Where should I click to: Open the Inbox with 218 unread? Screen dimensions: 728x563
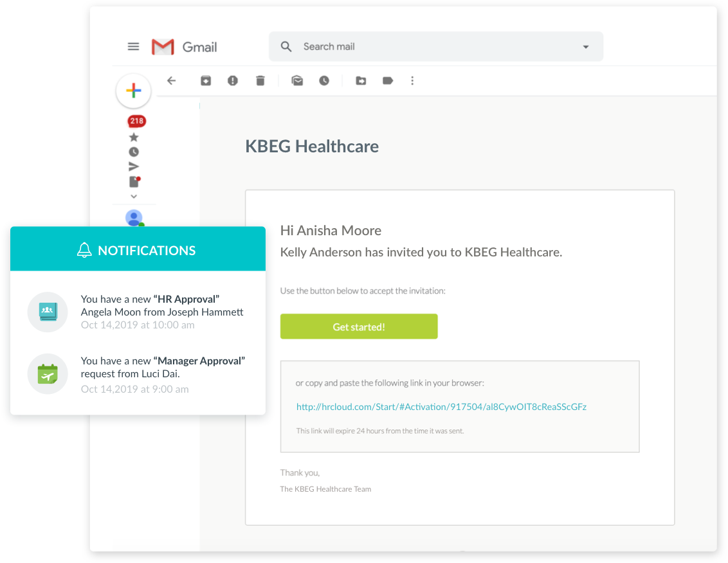pyautogui.click(x=136, y=121)
